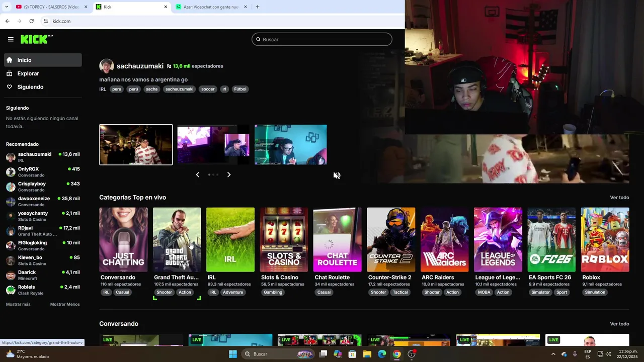Image resolution: width=644 pixels, height=362 pixels.
Task: Open third carousel stream thumbnail
Action: click(291, 145)
